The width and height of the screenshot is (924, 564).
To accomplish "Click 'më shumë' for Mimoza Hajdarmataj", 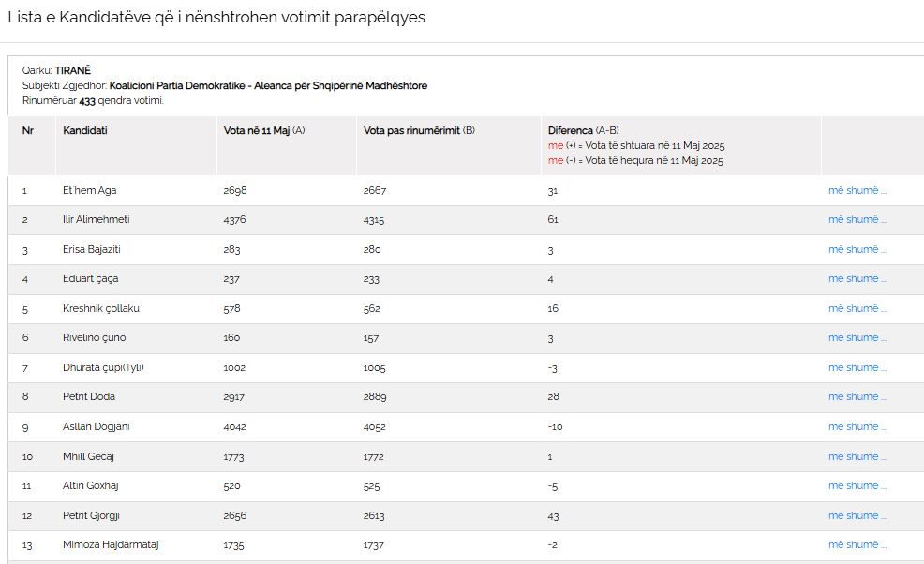I will click(857, 544).
